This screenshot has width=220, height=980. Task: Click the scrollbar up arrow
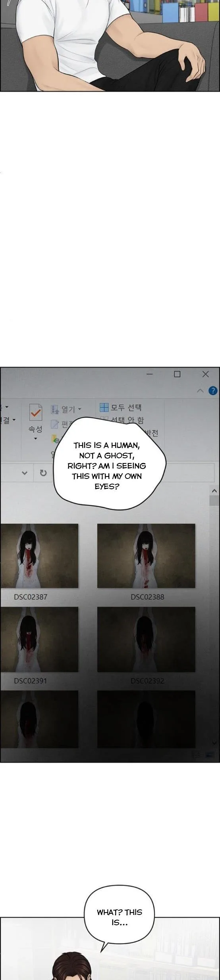pos(214,491)
